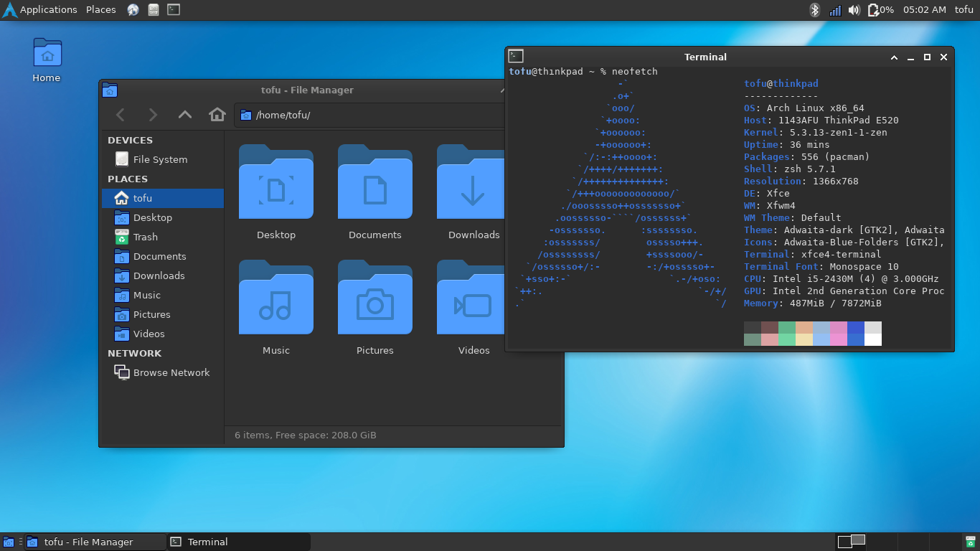Click Browse Network in sidebar
Screen dimensions: 980x551
pyautogui.click(x=162, y=372)
